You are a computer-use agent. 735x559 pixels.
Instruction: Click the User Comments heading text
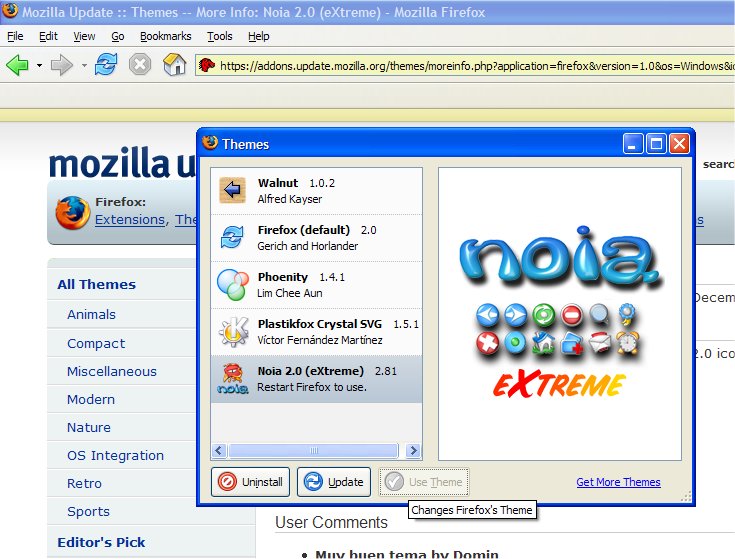[x=331, y=522]
